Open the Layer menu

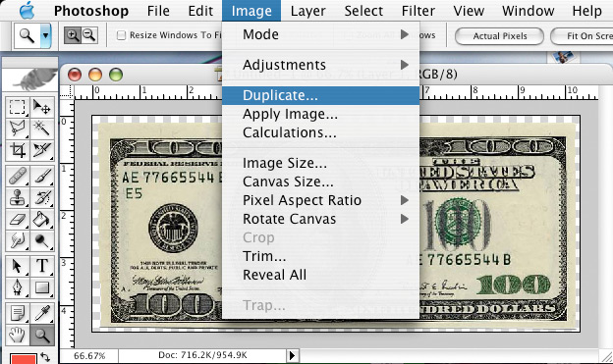click(x=308, y=11)
